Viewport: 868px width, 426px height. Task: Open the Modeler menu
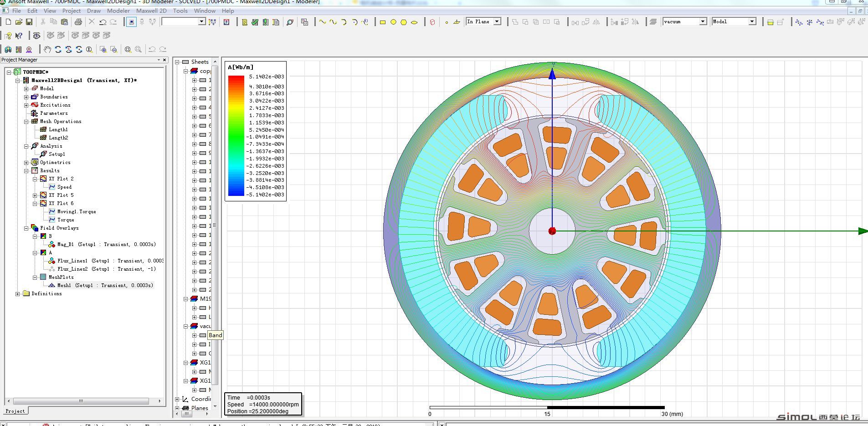click(x=118, y=10)
